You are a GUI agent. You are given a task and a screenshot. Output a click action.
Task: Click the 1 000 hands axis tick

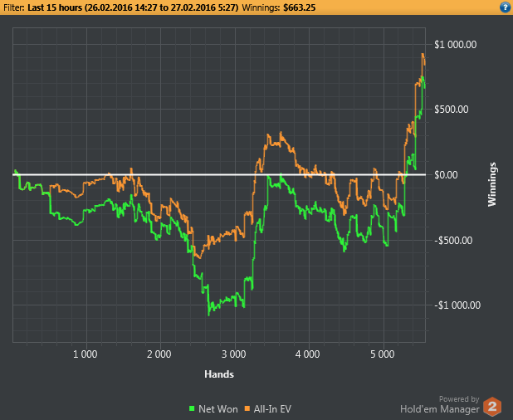[85, 354]
